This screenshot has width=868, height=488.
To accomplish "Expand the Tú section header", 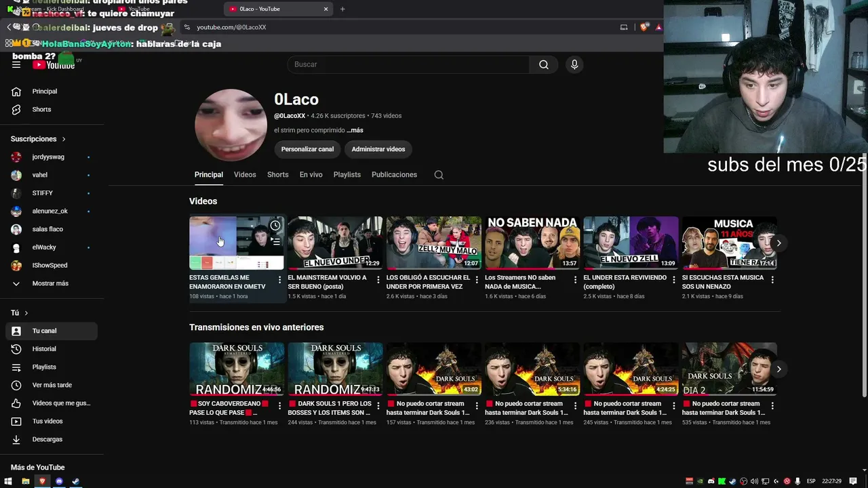I will [20, 313].
